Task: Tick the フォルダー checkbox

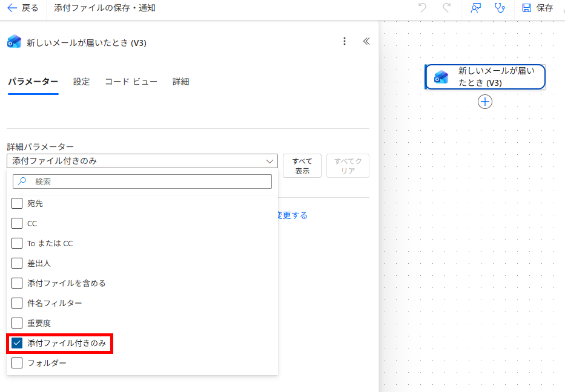Action: point(17,363)
